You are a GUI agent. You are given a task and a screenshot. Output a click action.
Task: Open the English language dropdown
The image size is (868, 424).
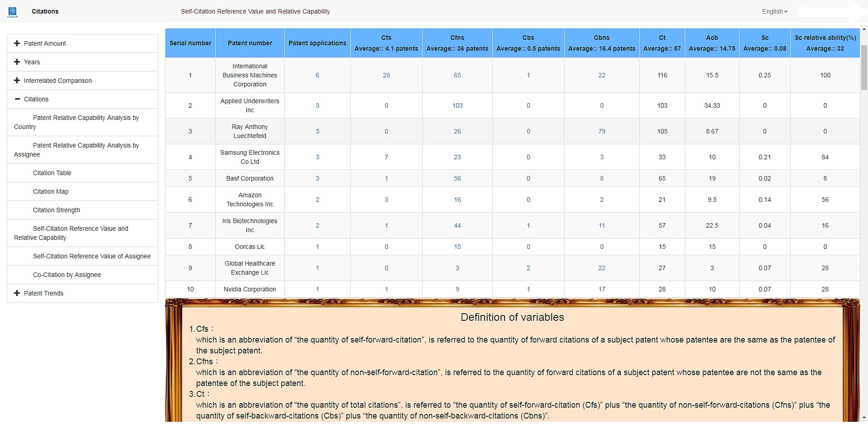coord(774,11)
